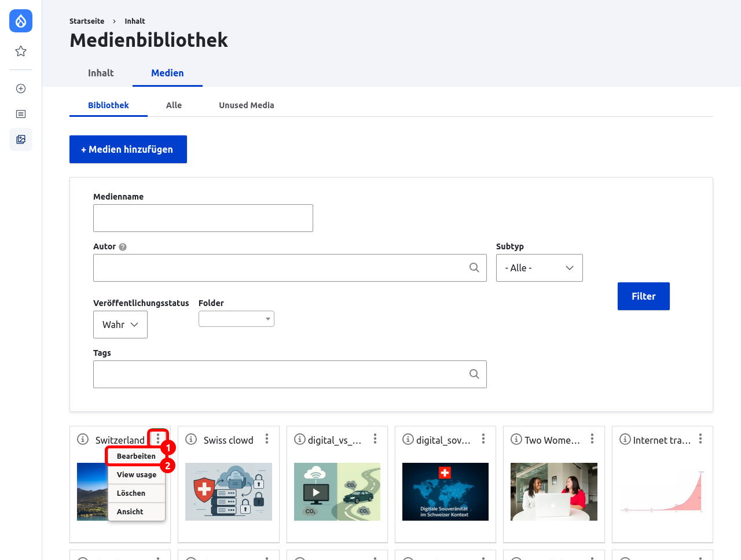
Task: Open three-dot menu on digital_vs_ card
Action: pyautogui.click(x=375, y=439)
